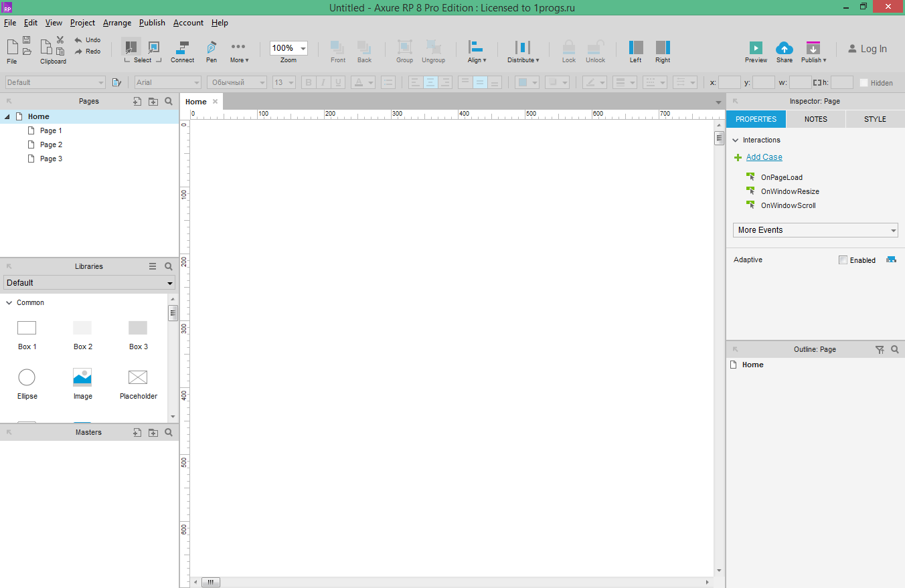Click the Add Case link
This screenshot has height=588, width=905.
click(x=764, y=157)
